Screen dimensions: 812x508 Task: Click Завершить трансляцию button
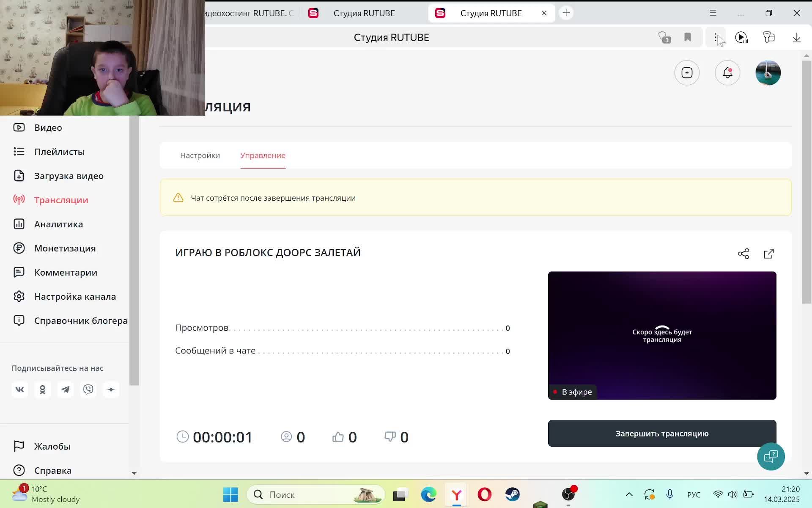[x=662, y=433]
